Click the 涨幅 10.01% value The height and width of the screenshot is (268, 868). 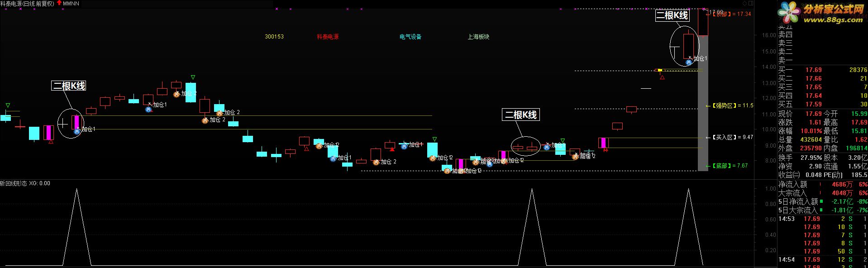(811, 131)
